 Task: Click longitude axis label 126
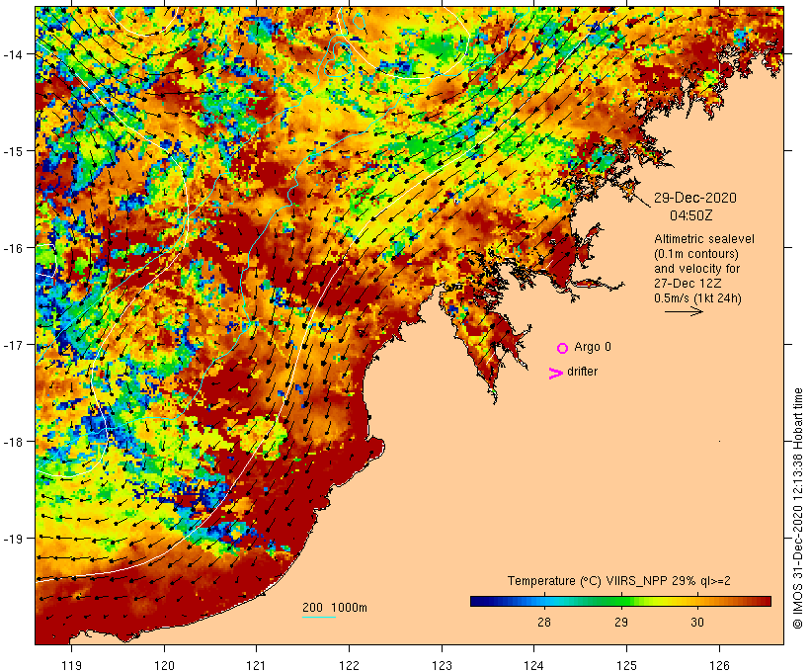click(x=719, y=665)
